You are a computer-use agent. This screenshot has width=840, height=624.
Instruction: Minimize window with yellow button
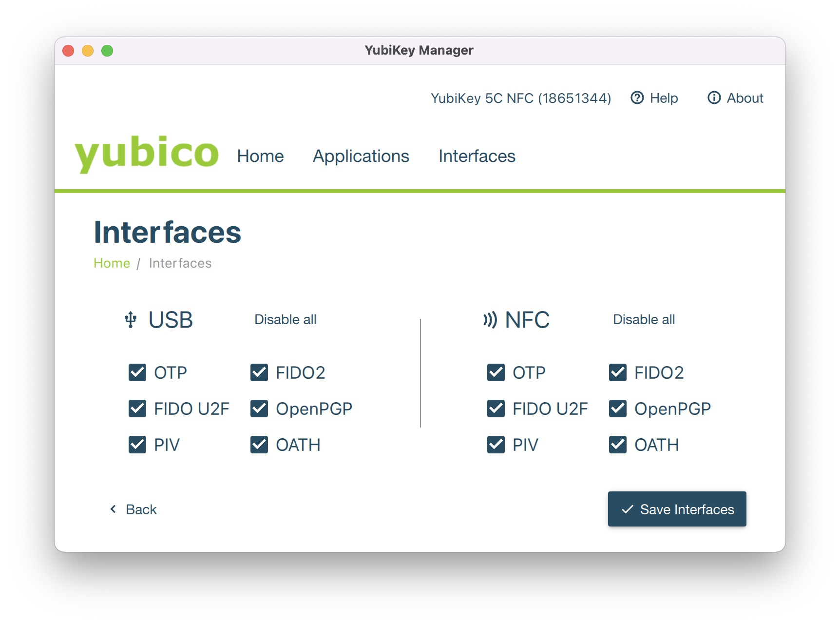(88, 51)
